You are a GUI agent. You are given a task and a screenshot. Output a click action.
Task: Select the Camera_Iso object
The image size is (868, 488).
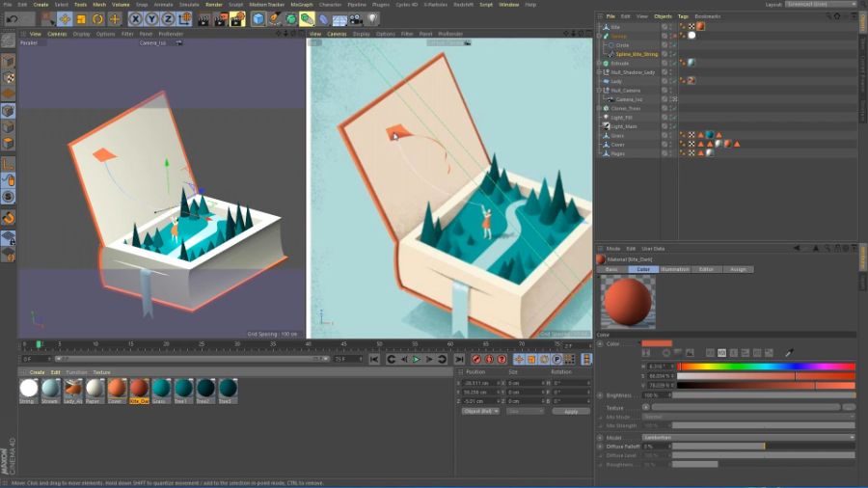pyautogui.click(x=629, y=99)
